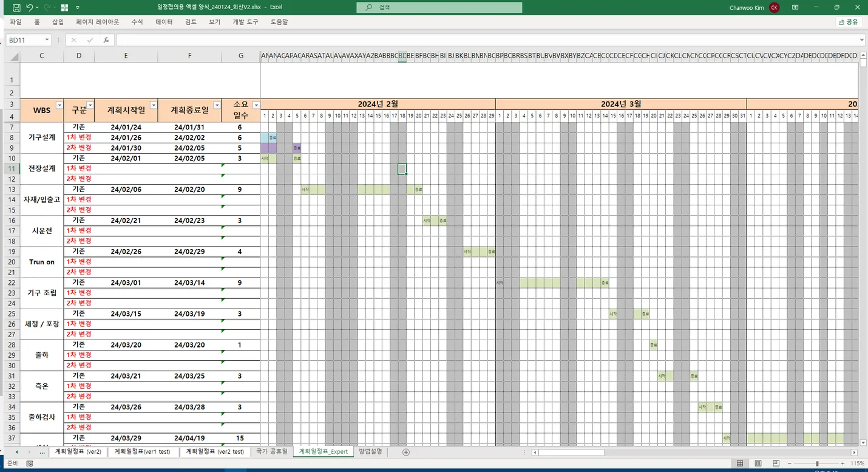Undo the last action
The height and width of the screenshot is (472, 868).
point(30,8)
